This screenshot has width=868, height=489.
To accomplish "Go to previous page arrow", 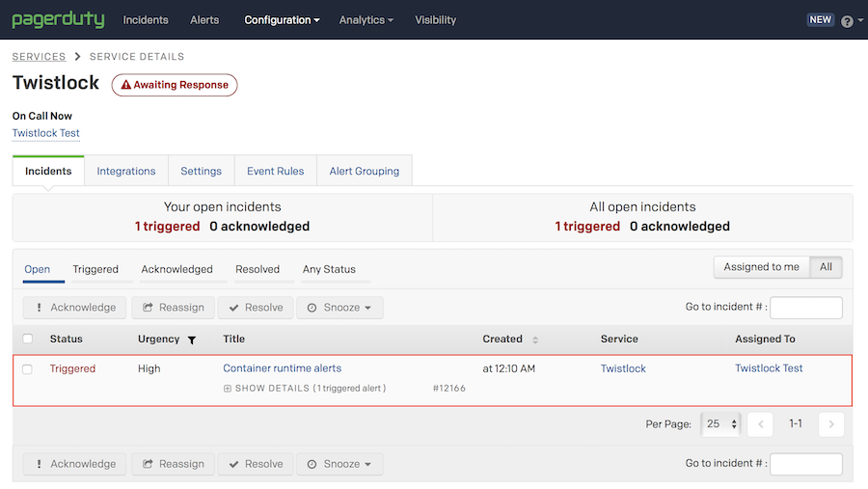I will click(x=760, y=424).
